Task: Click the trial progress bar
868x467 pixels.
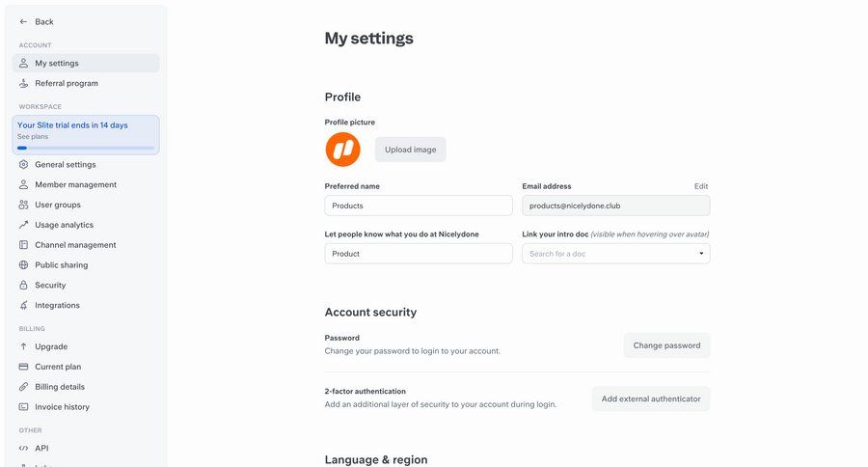Action: click(x=86, y=148)
